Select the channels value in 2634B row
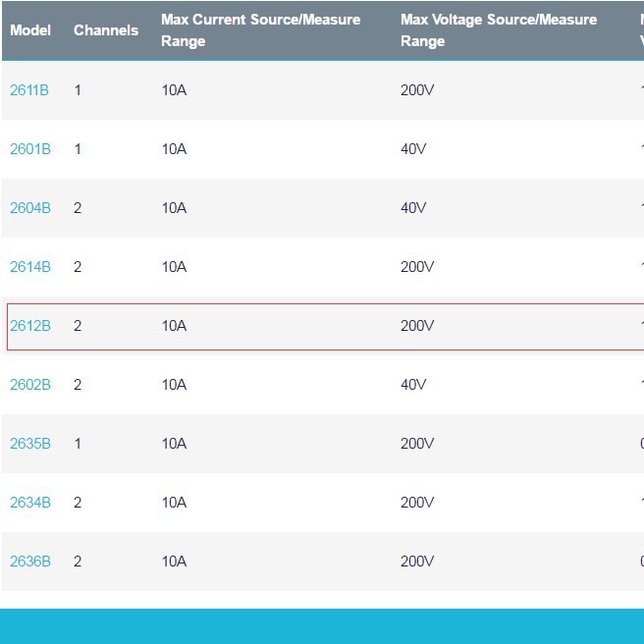This screenshot has height=644, width=644. coord(78,503)
